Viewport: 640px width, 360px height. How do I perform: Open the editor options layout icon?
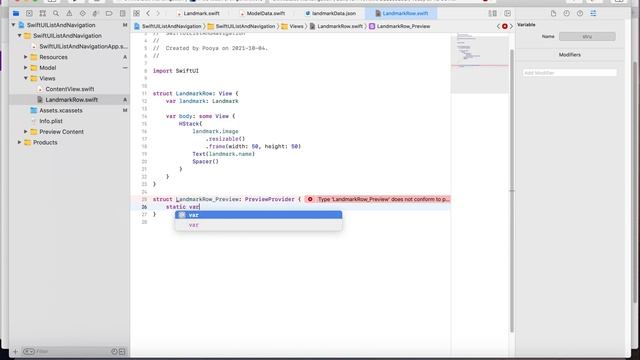(x=493, y=13)
